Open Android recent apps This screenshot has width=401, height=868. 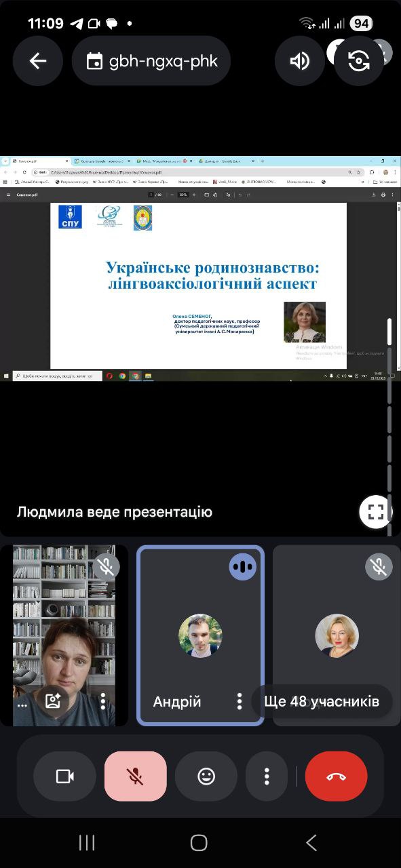coord(87,842)
